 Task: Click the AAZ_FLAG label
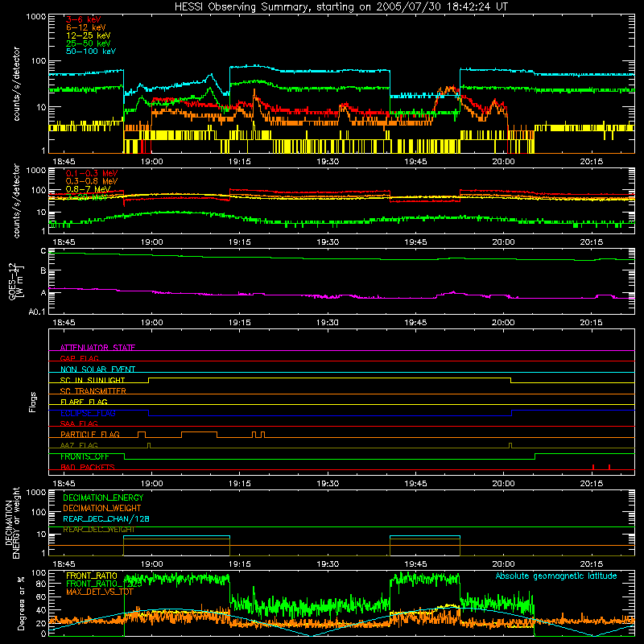pyautogui.click(x=79, y=445)
